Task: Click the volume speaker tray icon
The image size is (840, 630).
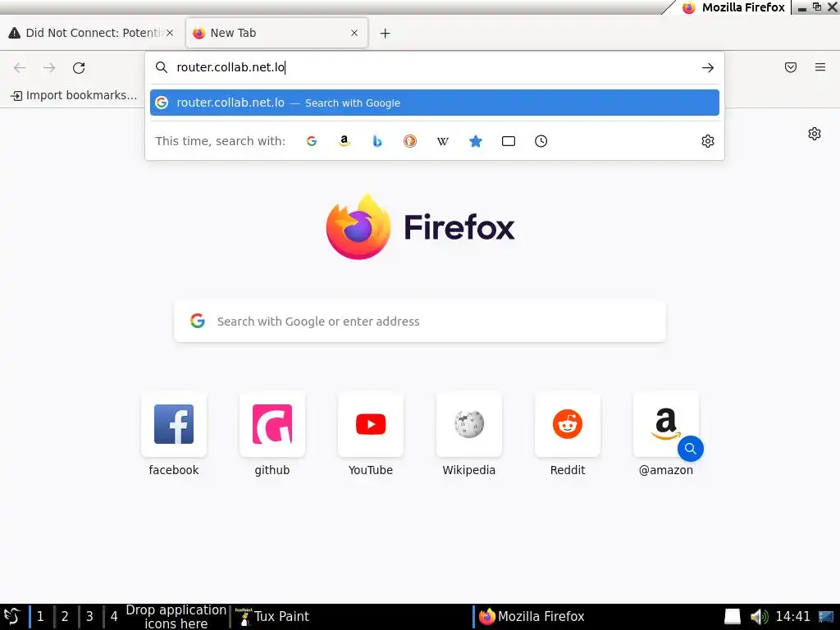Action: 759,617
